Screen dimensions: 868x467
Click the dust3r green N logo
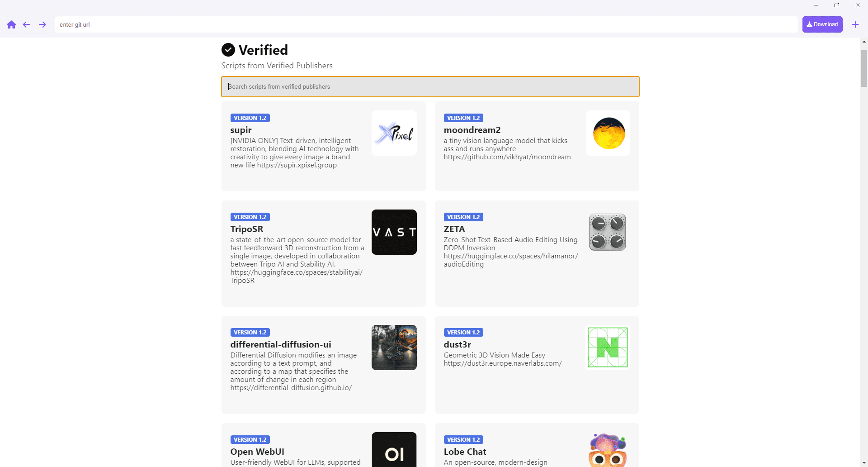(x=608, y=348)
